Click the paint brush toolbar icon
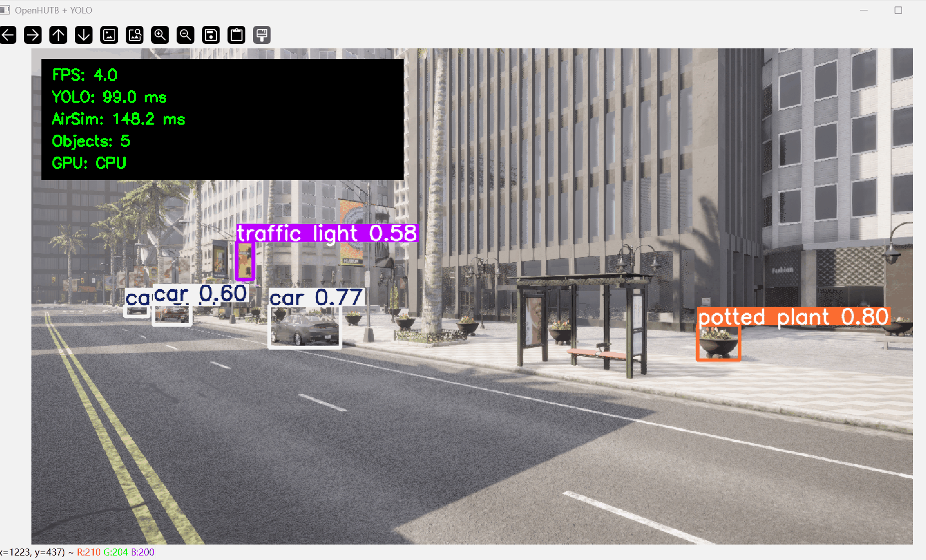This screenshot has width=926, height=560. (x=262, y=35)
